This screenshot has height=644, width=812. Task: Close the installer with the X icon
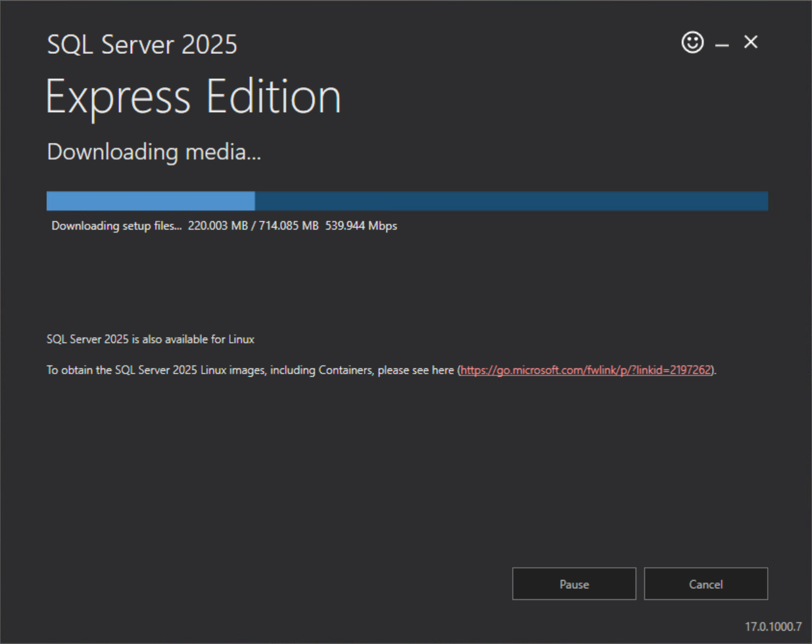click(x=750, y=42)
